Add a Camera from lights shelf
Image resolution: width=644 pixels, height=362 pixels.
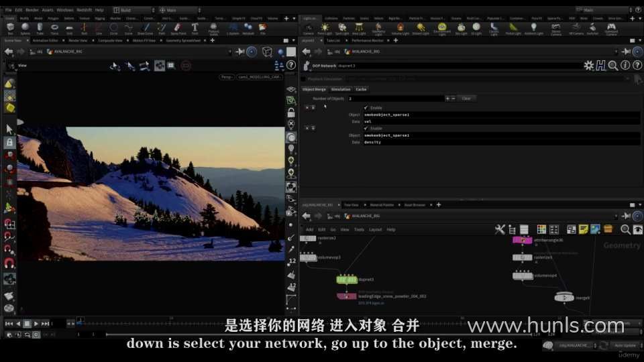308,28
